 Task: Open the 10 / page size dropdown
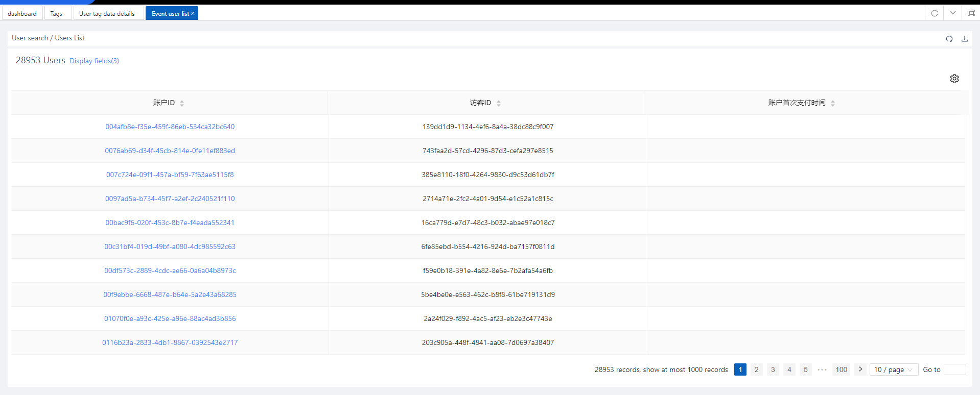click(x=893, y=369)
